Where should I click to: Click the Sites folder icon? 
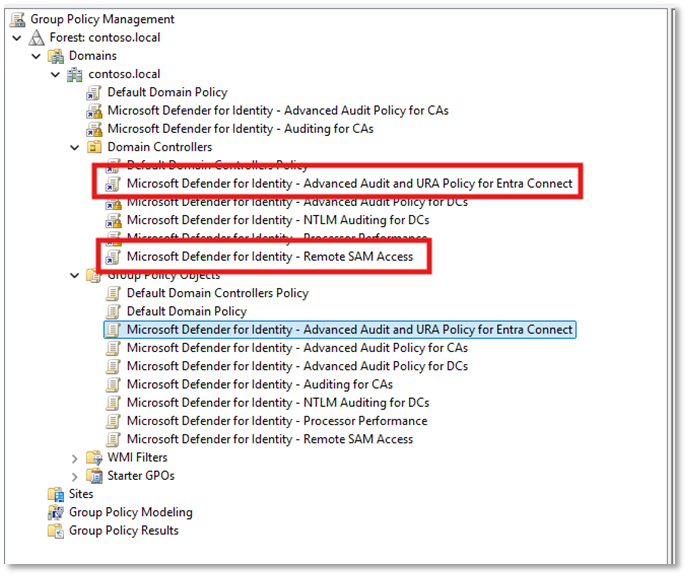pyautogui.click(x=56, y=494)
